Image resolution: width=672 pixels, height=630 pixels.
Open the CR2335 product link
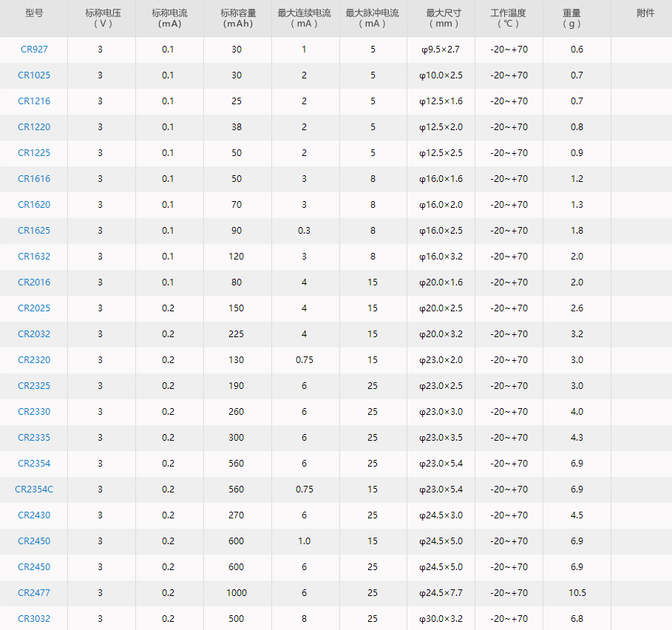34,438
